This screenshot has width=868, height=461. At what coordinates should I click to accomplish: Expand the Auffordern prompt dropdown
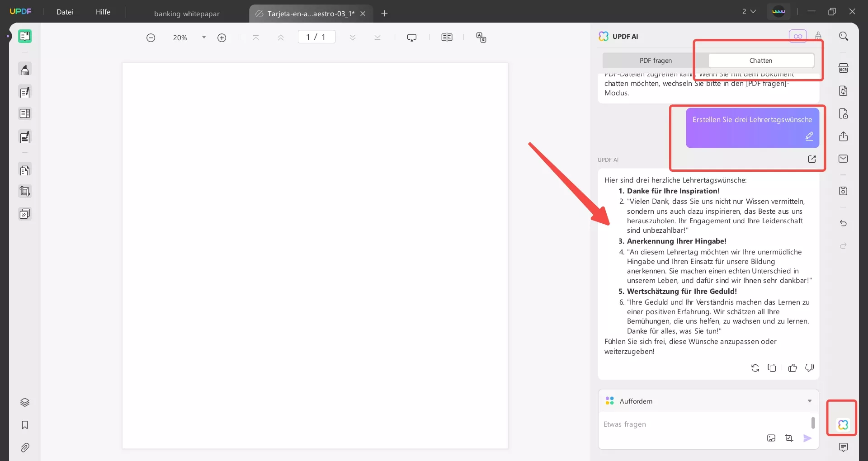coord(810,401)
